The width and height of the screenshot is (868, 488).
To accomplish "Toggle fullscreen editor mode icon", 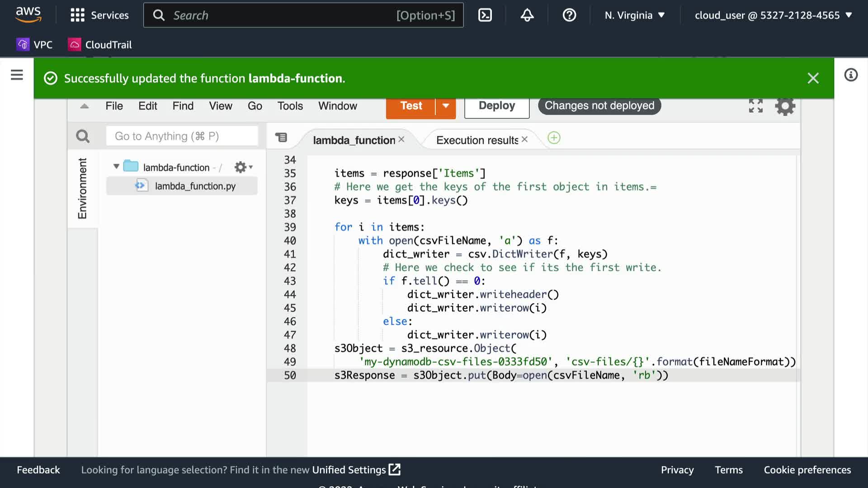I will [755, 106].
